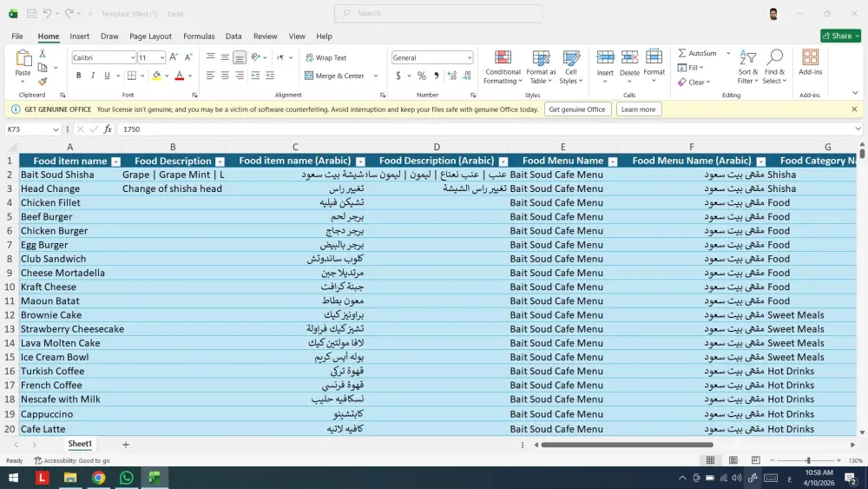Viewport: 868px width, 489px height.
Task: Open the File tab
Action: pyautogui.click(x=17, y=36)
